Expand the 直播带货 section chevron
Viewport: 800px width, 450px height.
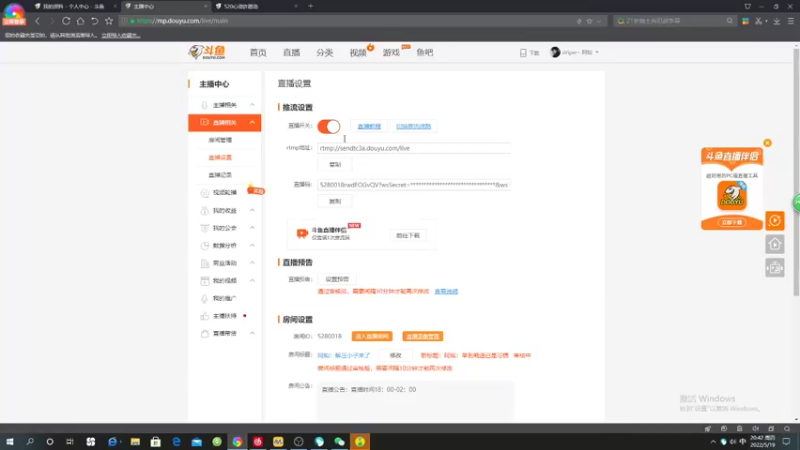(252, 333)
